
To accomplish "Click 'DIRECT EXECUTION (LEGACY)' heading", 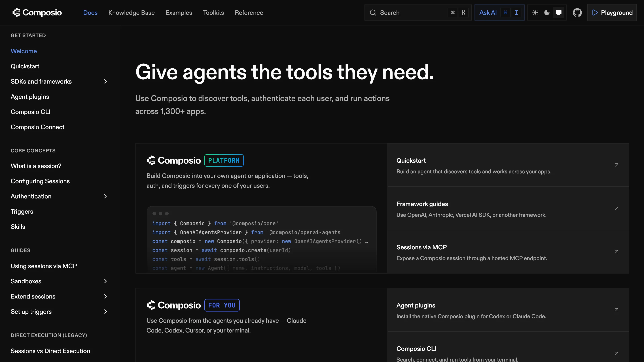I will tap(49, 335).
